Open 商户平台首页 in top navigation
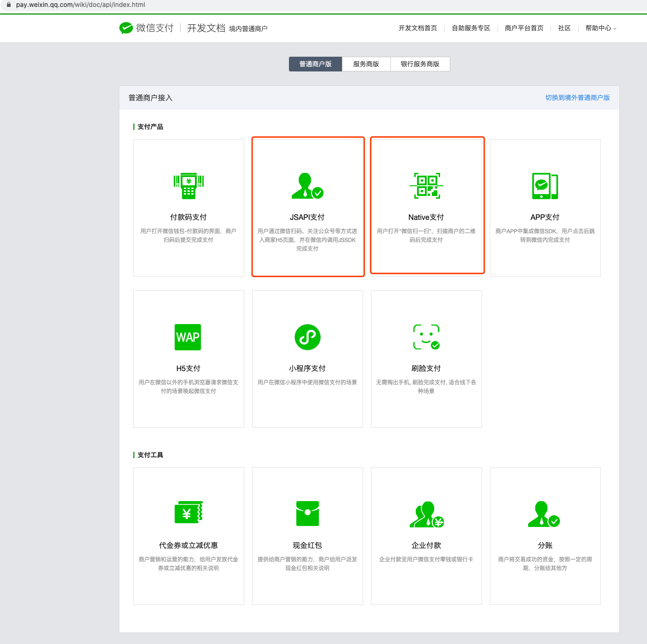647x644 pixels. (524, 28)
